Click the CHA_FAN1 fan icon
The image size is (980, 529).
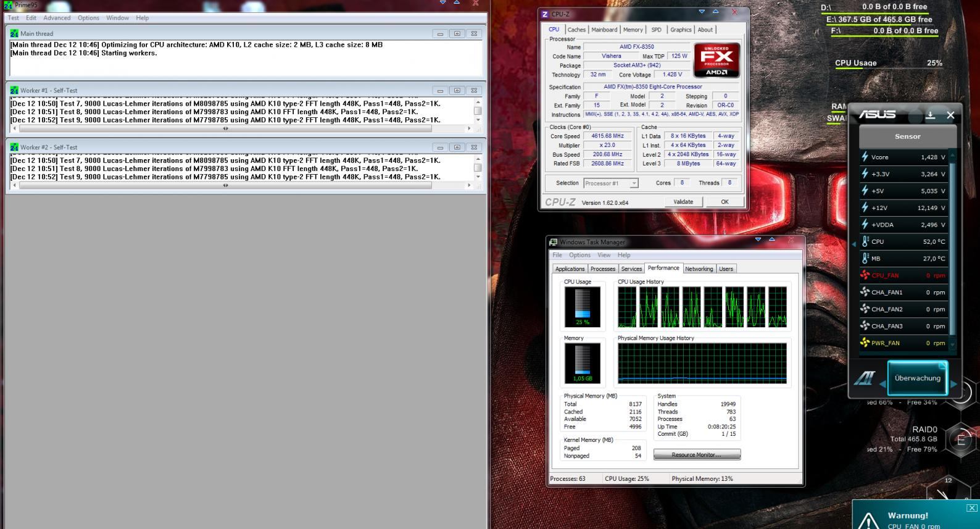pos(865,292)
